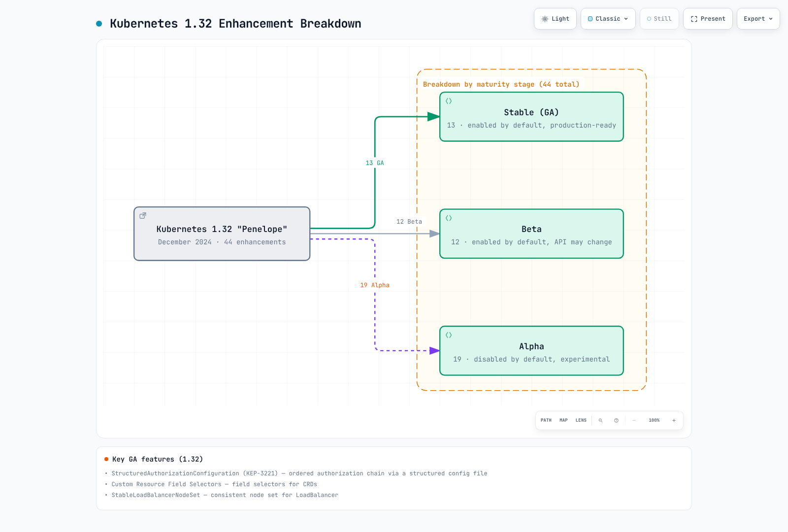
Task: Open the Export dropdown menu
Action: (758, 19)
